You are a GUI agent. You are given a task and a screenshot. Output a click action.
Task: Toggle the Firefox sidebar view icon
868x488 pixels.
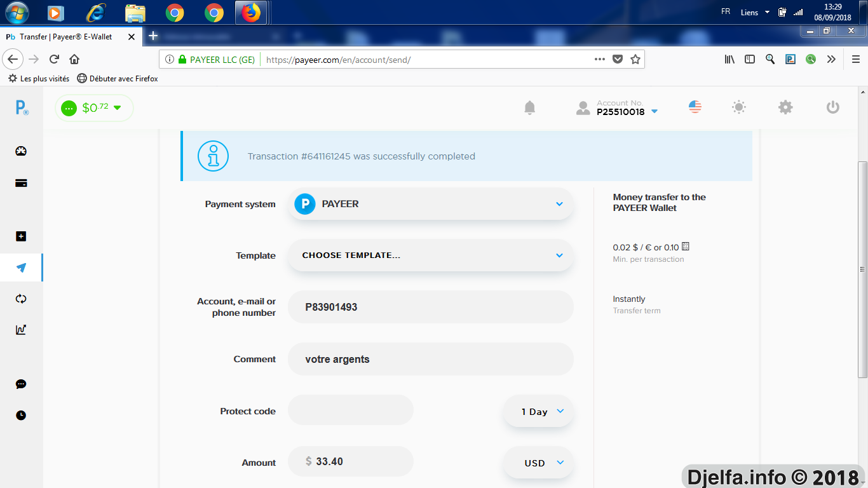click(x=750, y=59)
